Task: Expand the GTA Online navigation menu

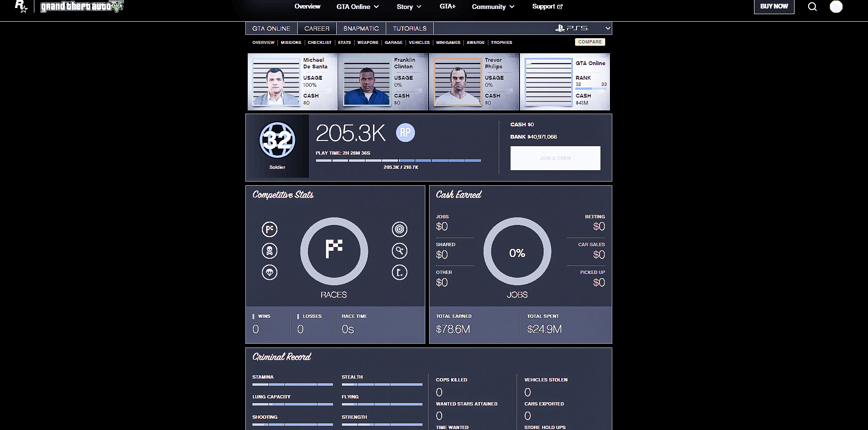Action: (x=357, y=7)
